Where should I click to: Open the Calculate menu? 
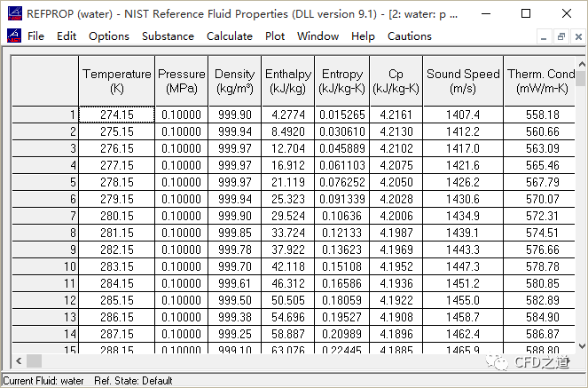pyautogui.click(x=230, y=36)
